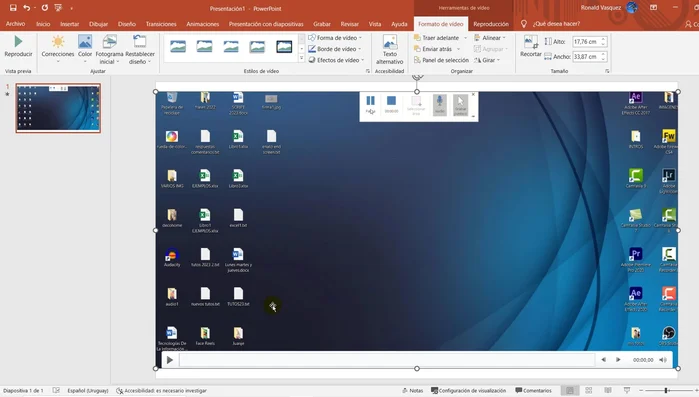Play video using player bar play button
Image resolution: width=699 pixels, height=397 pixels.
click(x=170, y=360)
